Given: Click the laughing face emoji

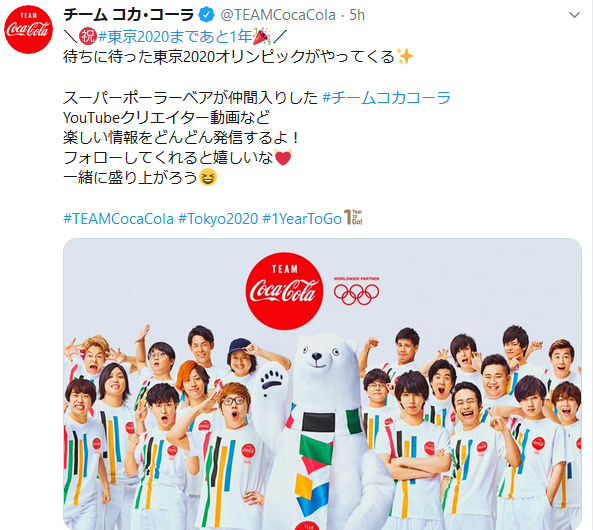Looking at the screenshot, I should [208, 177].
